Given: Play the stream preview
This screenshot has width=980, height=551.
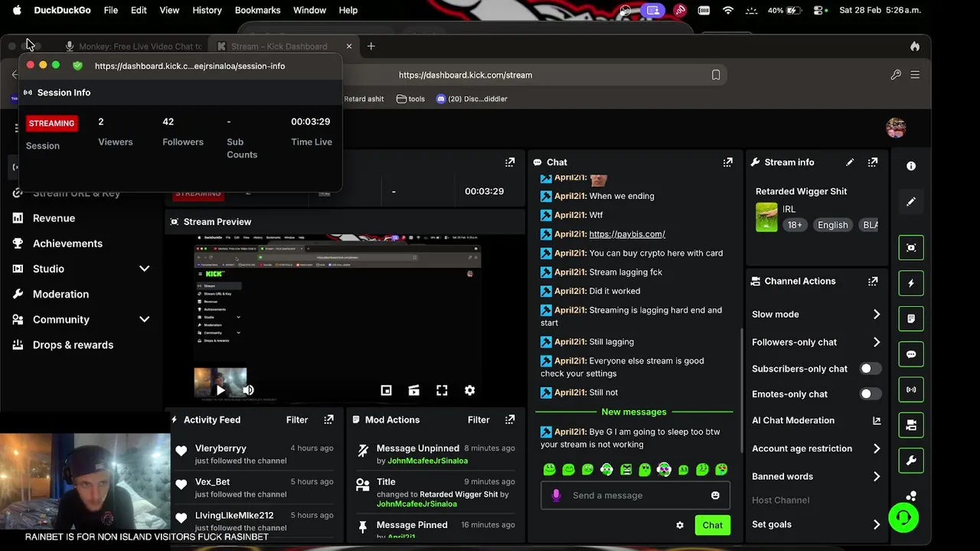Looking at the screenshot, I should [x=220, y=390].
